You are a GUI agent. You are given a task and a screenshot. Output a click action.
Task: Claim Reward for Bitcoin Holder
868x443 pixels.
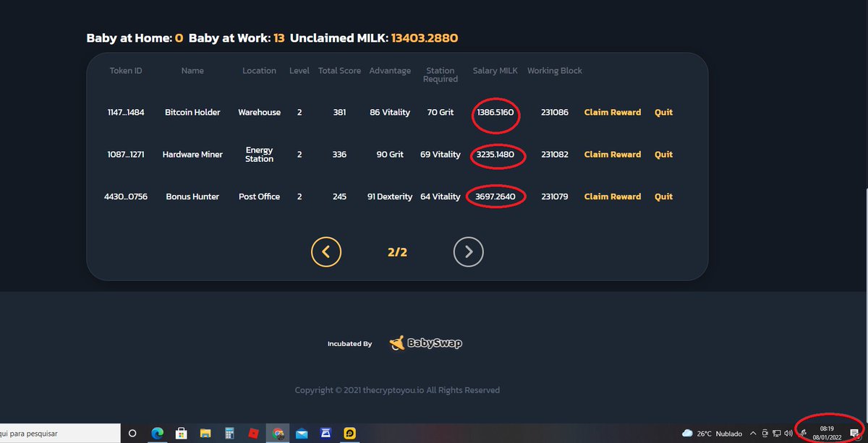tap(613, 112)
